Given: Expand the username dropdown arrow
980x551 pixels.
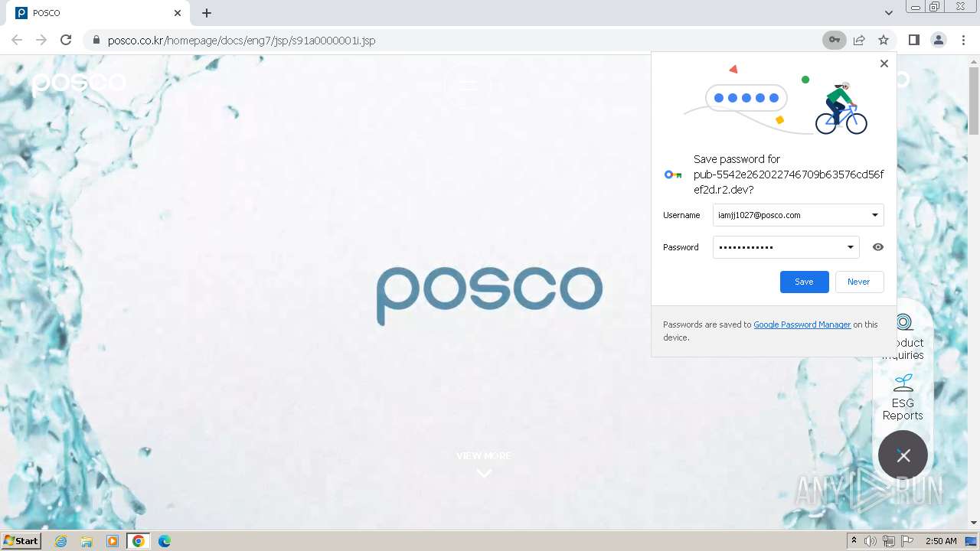Looking at the screenshot, I should pos(874,215).
